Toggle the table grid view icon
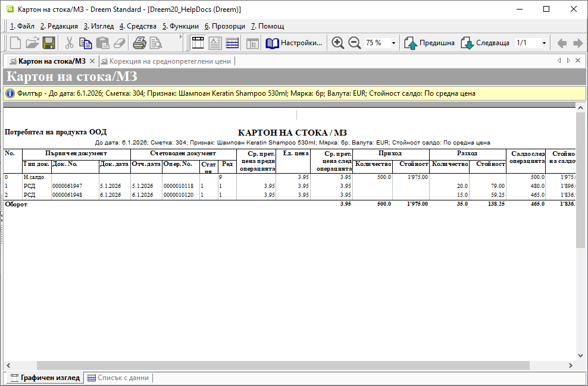This screenshot has height=386, width=588. [198, 43]
